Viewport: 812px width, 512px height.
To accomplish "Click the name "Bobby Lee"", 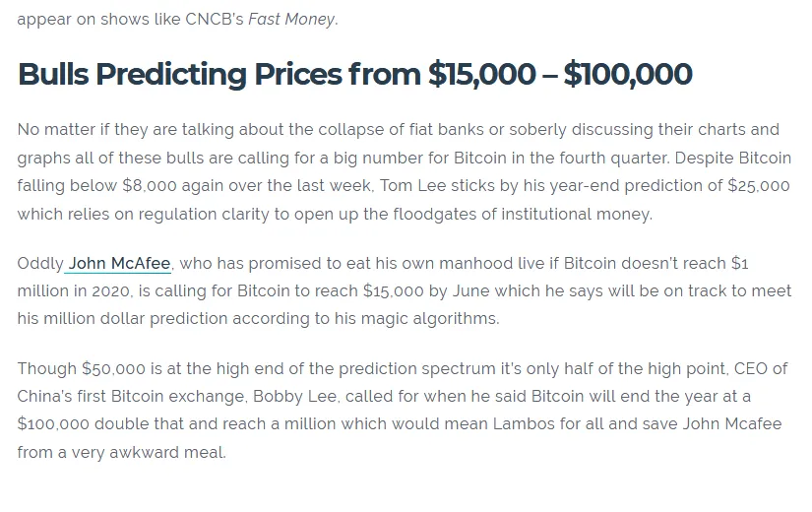I will click(x=295, y=397).
